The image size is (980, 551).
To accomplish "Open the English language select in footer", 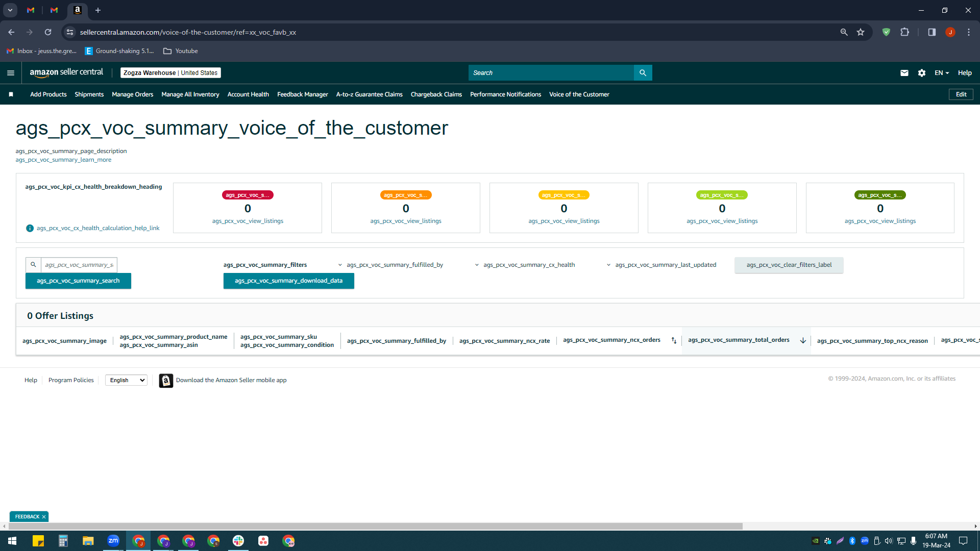I will click(x=126, y=381).
